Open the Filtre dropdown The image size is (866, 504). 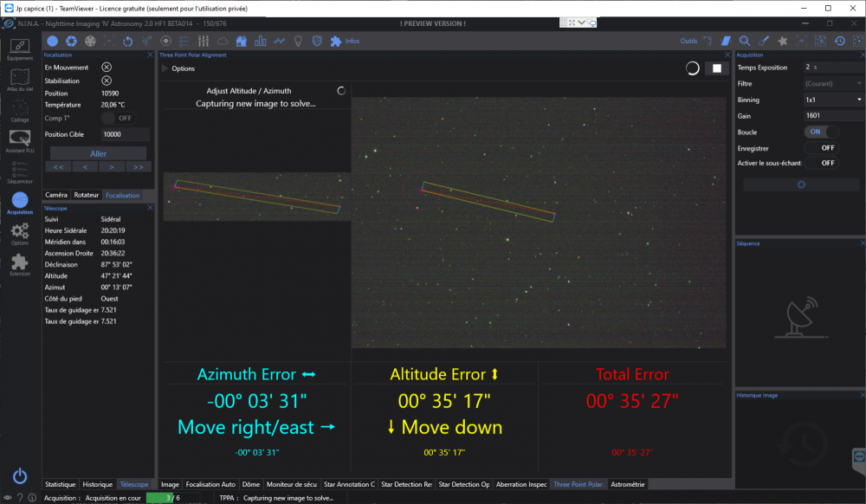pyautogui.click(x=833, y=83)
